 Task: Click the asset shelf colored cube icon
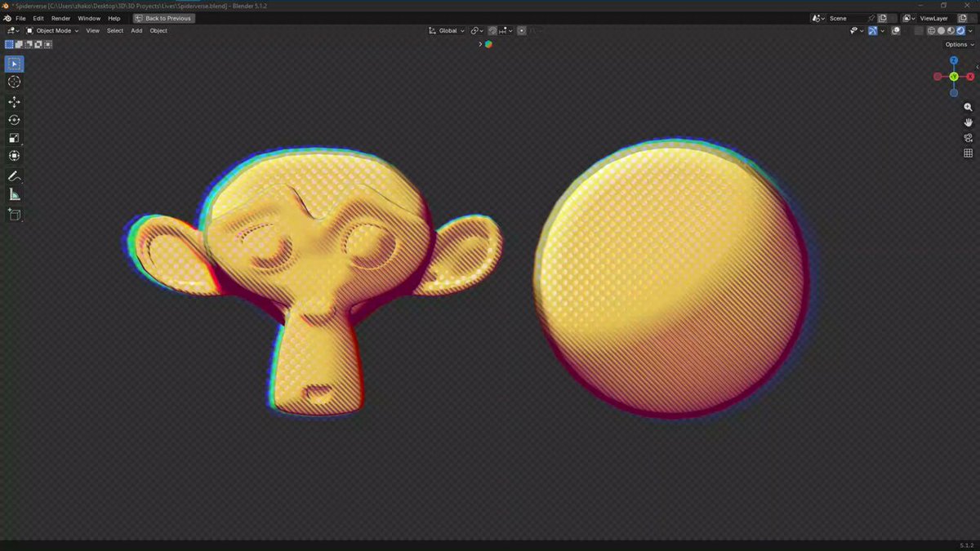488,44
